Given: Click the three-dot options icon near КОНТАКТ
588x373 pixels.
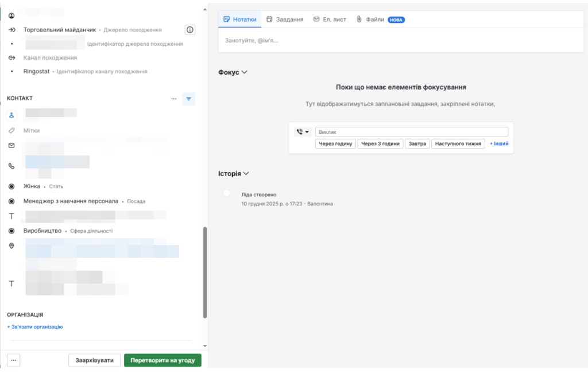Looking at the screenshot, I should pyautogui.click(x=174, y=99).
